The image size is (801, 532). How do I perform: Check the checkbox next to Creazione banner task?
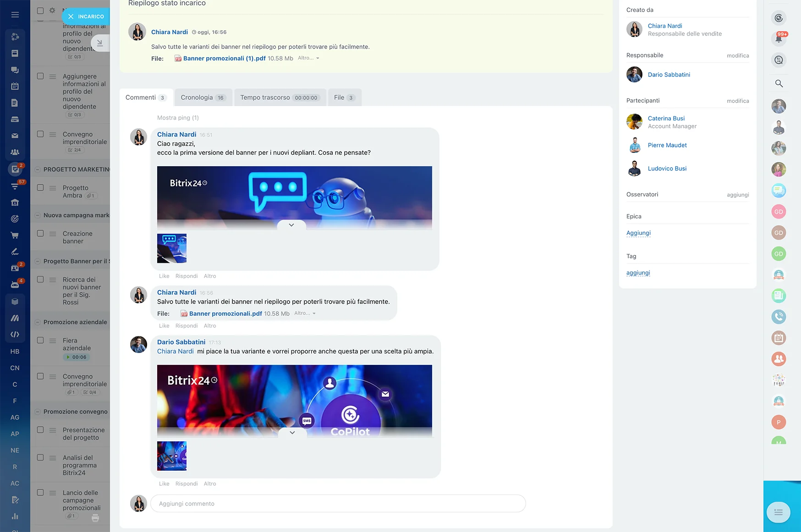tap(40, 233)
